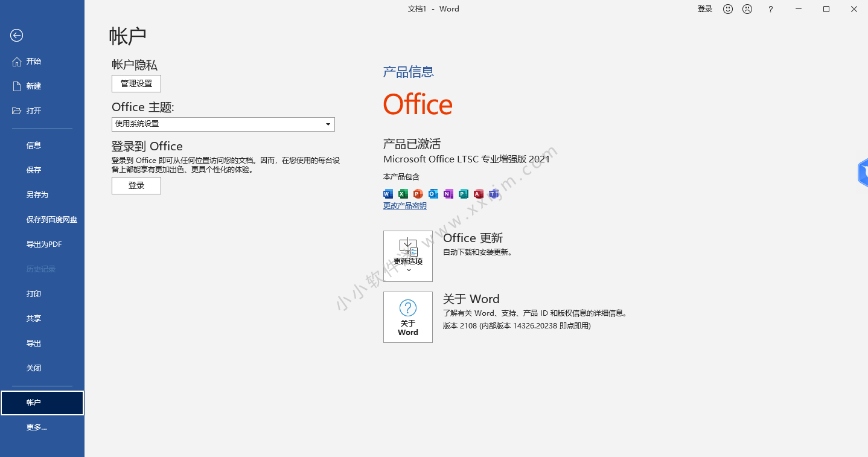Open the 信息 page in the sidebar
Image resolution: width=868 pixels, height=457 pixels.
point(42,145)
